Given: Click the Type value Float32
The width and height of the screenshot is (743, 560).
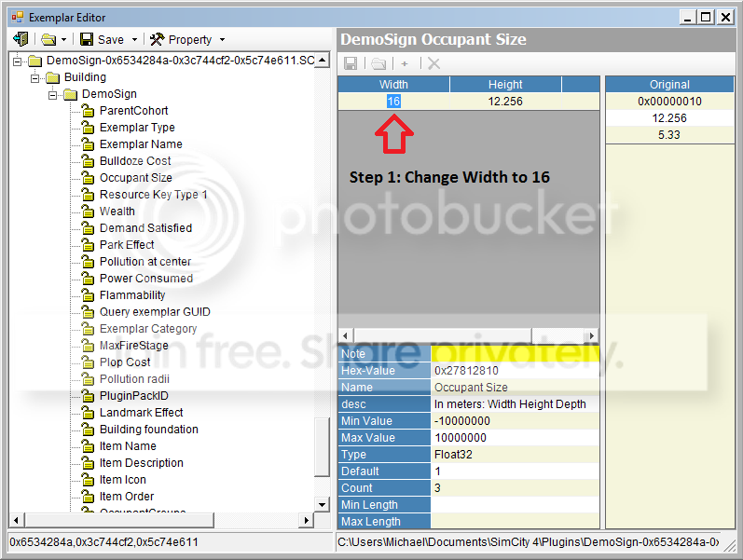Looking at the screenshot, I should (516, 455).
